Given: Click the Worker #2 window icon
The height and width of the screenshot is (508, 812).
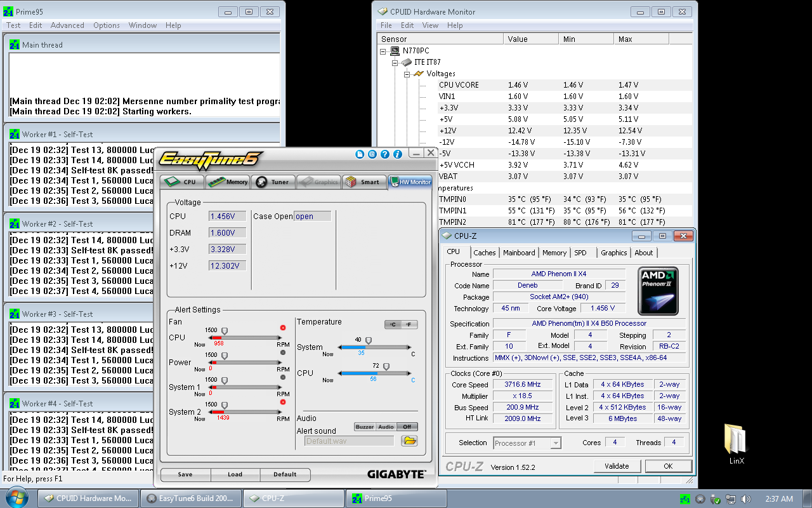Looking at the screenshot, I should 15,224.
